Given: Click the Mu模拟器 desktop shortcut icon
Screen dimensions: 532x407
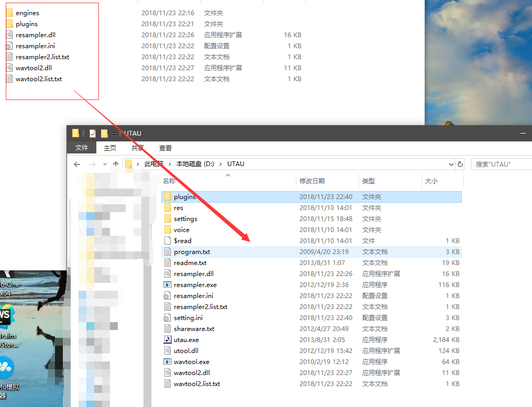Looking at the screenshot, I should coord(7,367).
